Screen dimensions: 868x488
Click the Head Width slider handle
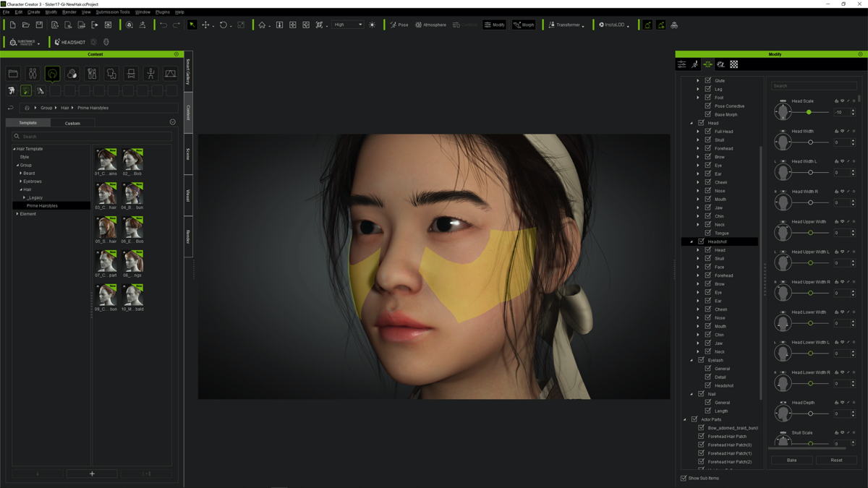(x=810, y=142)
